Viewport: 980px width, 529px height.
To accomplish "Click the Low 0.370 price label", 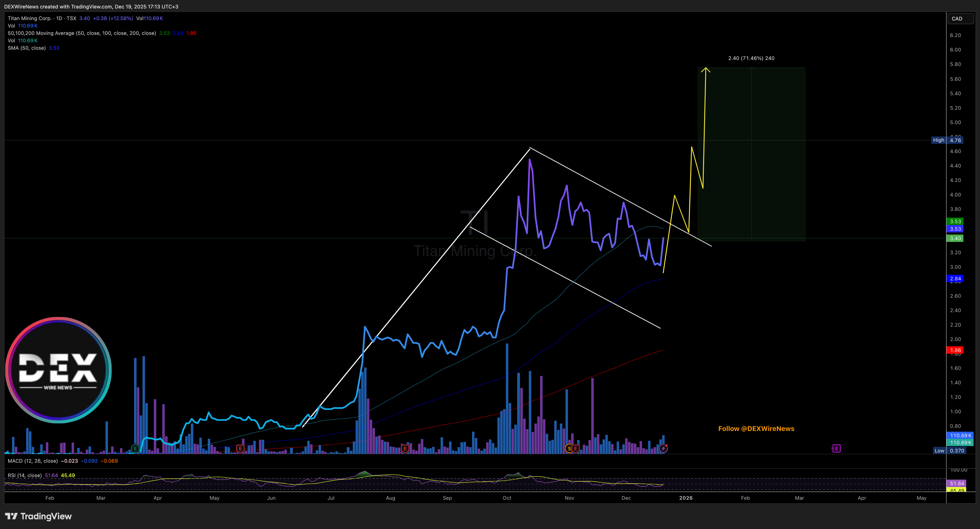I will coord(950,451).
